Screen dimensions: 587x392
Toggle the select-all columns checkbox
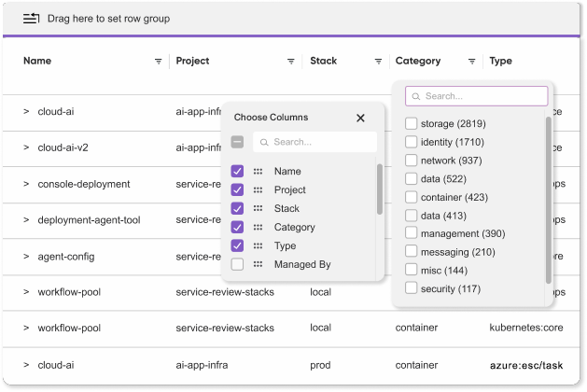click(237, 142)
